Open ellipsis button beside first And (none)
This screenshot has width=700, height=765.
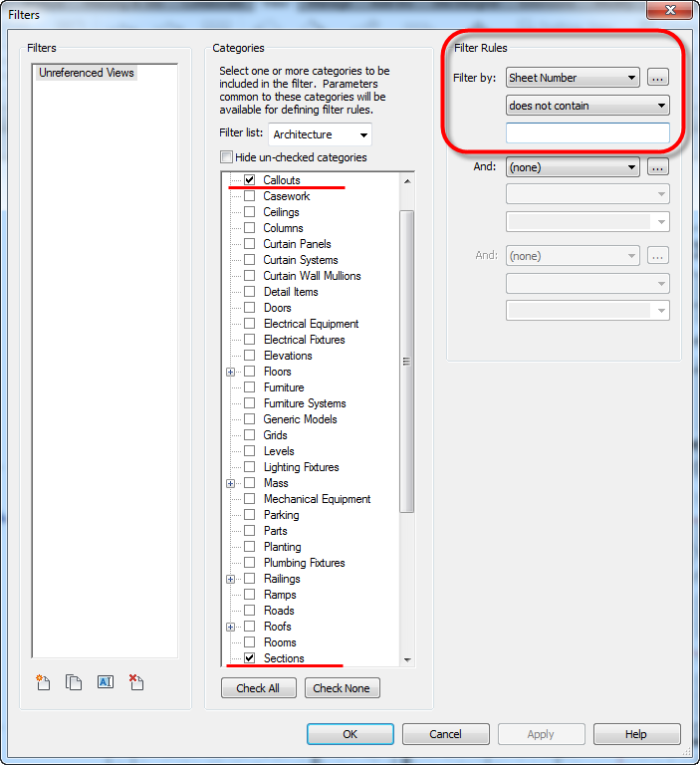[x=657, y=167]
